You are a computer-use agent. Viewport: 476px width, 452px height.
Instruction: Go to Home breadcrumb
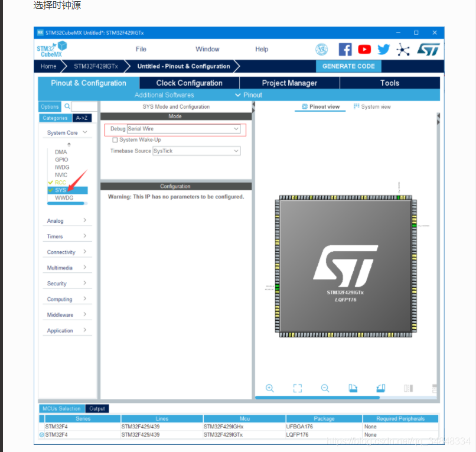tap(48, 66)
